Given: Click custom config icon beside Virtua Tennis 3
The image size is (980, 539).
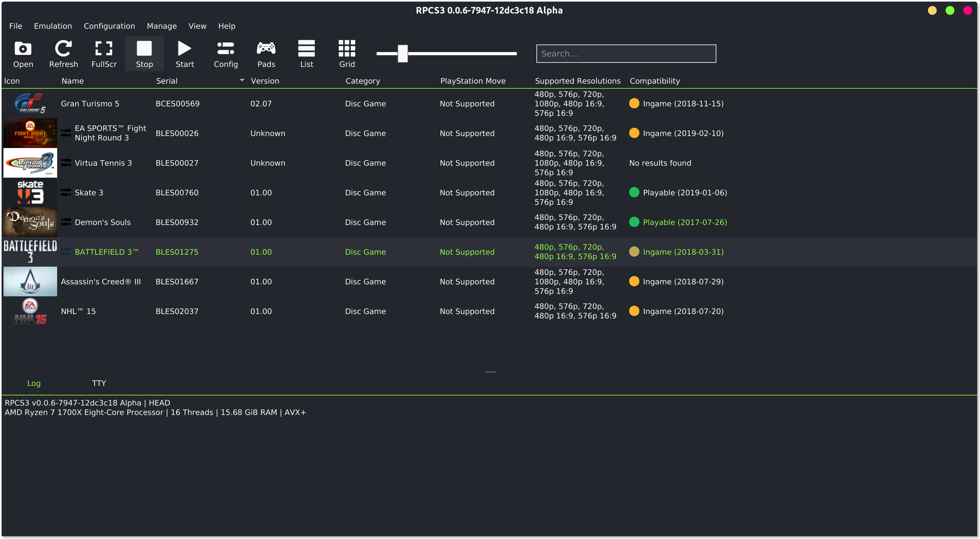Looking at the screenshot, I should tap(66, 163).
